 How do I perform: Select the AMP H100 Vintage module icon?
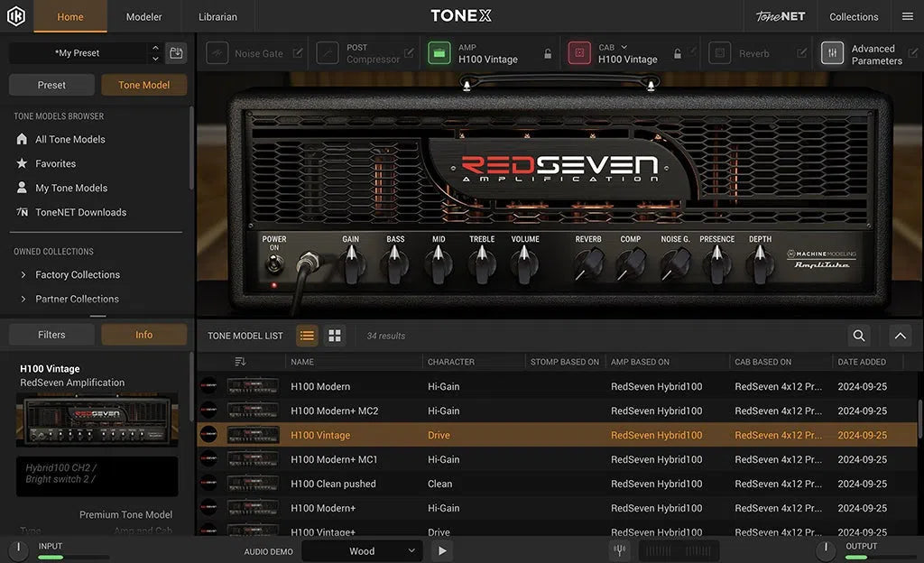pos(439,53)
